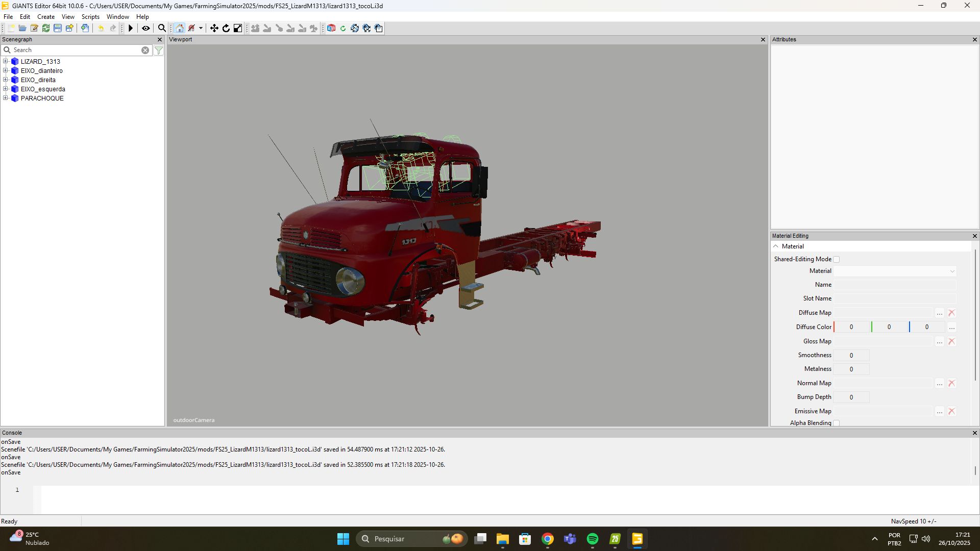Click the Save floppy disk icon
The height and width of the screenshot is (551, 980).
click(58, 28)
